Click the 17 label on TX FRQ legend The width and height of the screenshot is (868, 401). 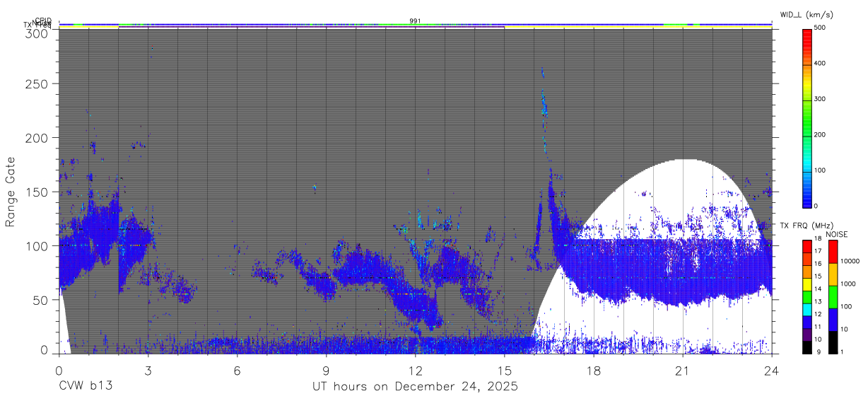818,251
